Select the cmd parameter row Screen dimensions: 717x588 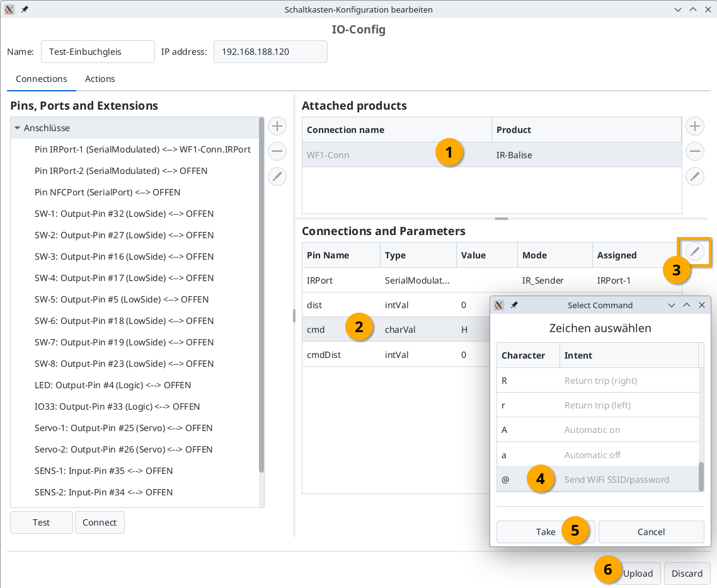pyautogui.click(x=396, y=330)
